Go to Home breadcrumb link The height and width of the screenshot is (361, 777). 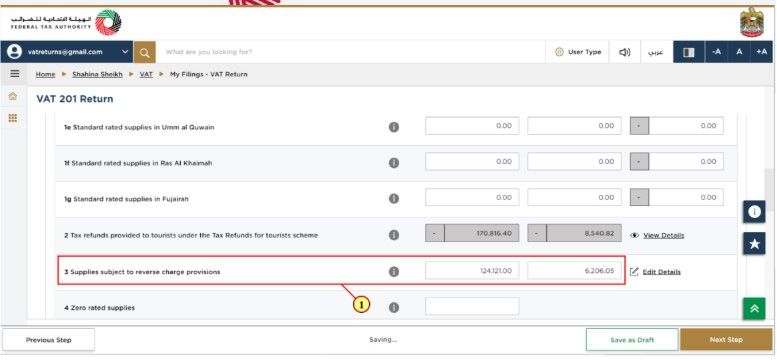[x=45, y=74]
